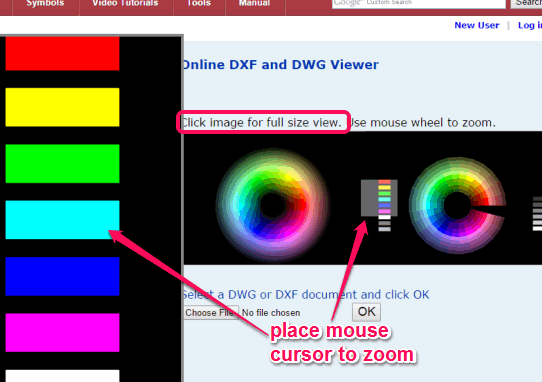Screen dimensions: 542x382
Task: Click the OK button
Action: point(366,312)
